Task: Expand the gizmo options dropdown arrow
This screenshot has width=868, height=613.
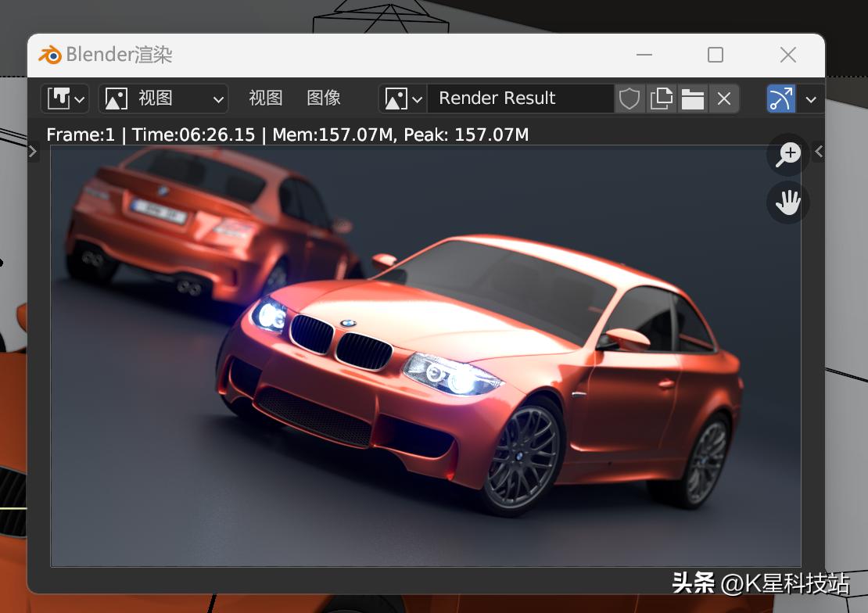Action: pos(811,99)
